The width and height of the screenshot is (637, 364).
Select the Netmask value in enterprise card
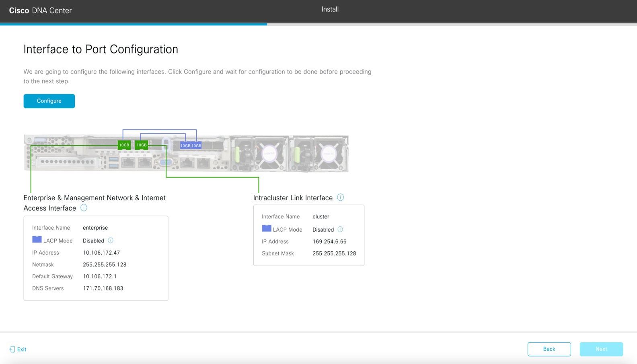(x=105, y=265)
